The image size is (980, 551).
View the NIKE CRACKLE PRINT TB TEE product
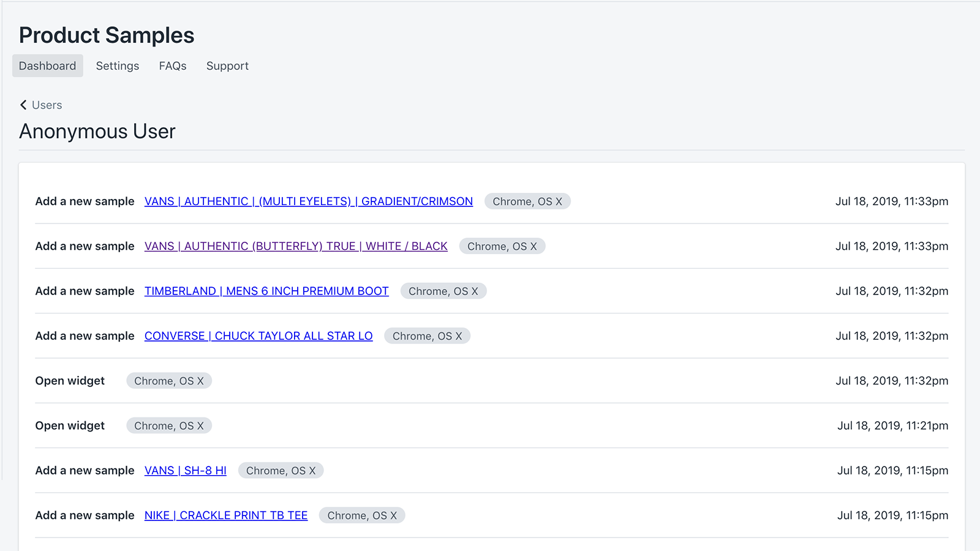[225, 515]
